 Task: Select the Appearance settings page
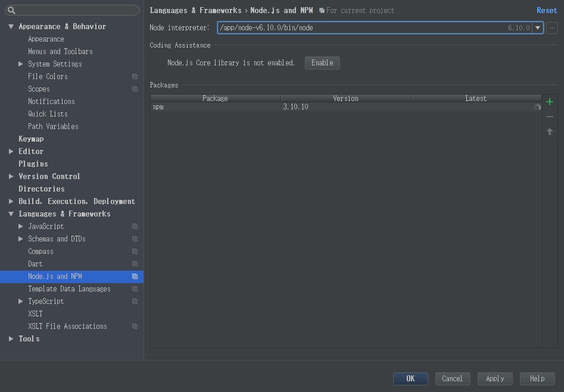[x=46, y=39]
